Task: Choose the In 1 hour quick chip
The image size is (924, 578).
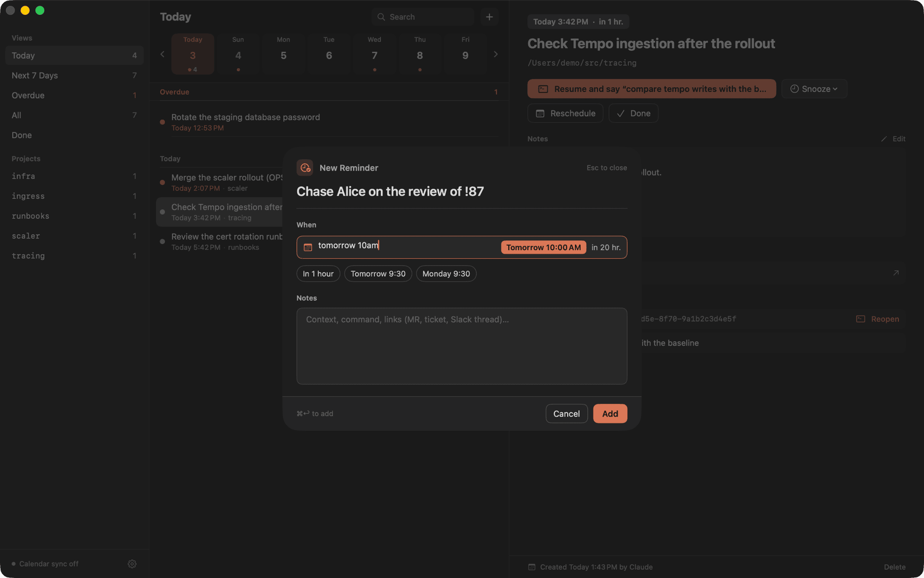Action: (318, 274)
